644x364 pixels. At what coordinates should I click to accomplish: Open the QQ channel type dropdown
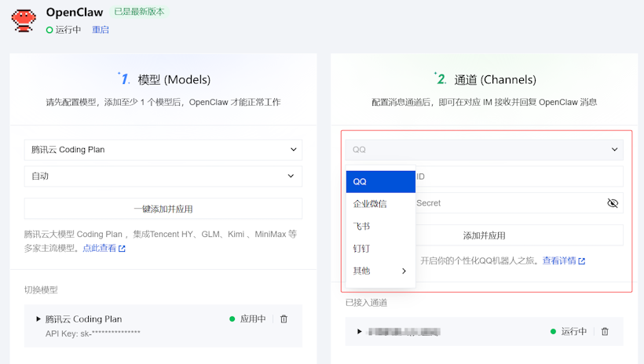pyautogui.click(x=485, y=150)
